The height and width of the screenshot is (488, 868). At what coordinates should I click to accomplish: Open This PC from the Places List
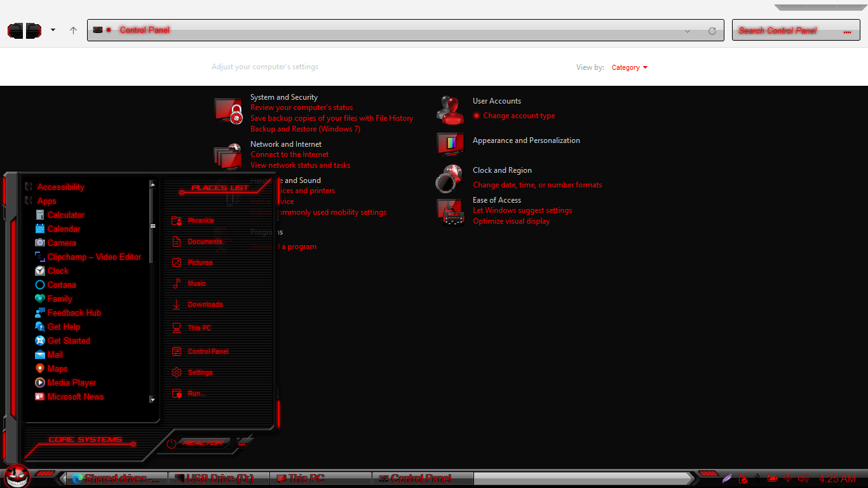click(x=191, y=328)
